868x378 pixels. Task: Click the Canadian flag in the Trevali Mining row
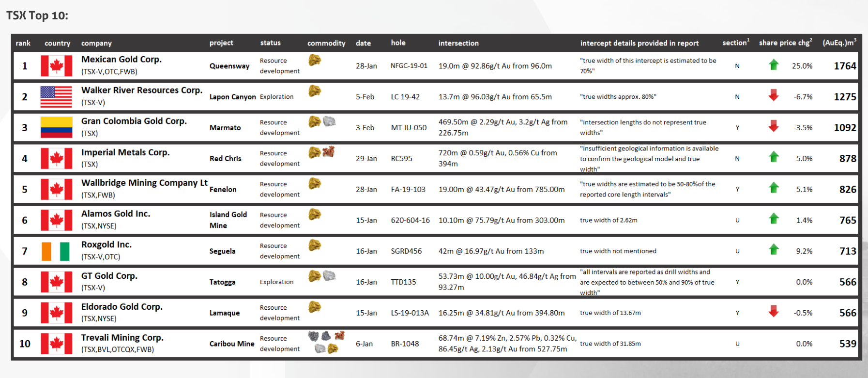pyautogui.click(x=56, y=344)
